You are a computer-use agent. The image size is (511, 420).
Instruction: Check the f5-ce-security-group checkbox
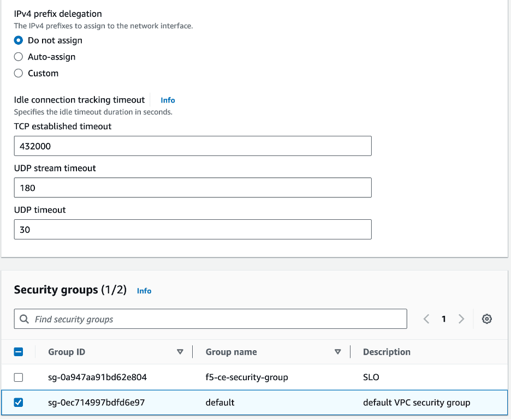pyautogui.click(x=19, y=377)
